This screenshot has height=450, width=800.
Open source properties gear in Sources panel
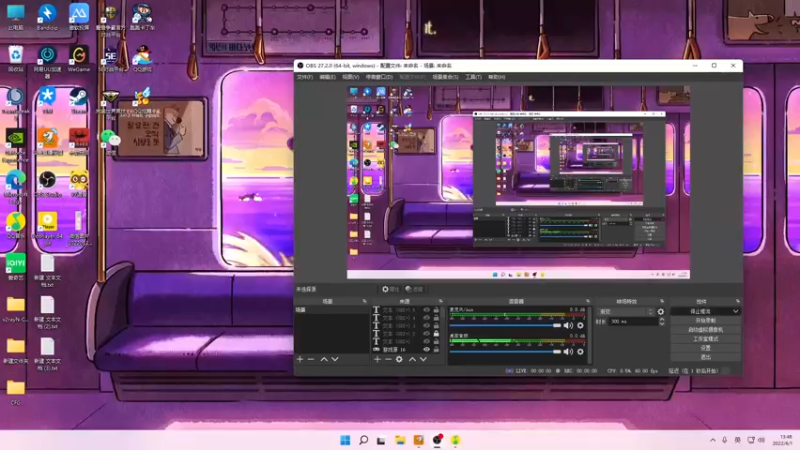click(399, 359)
